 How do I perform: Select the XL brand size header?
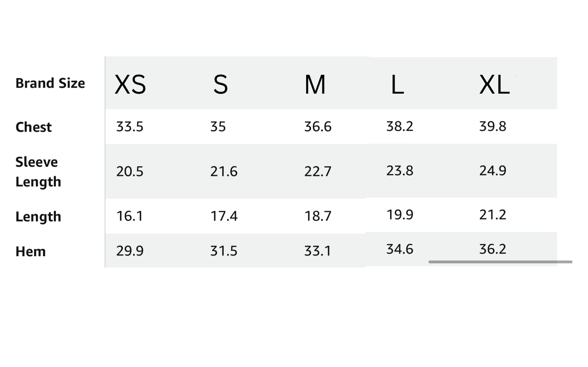494,85
